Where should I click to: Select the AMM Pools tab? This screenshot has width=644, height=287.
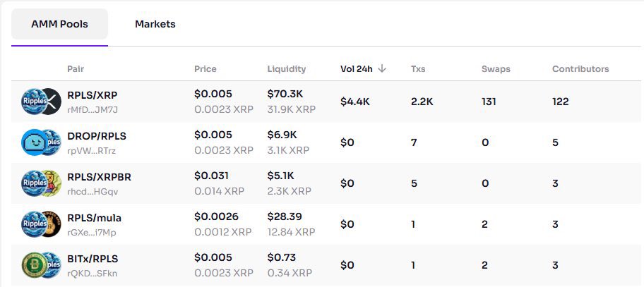tap(59, 24)
